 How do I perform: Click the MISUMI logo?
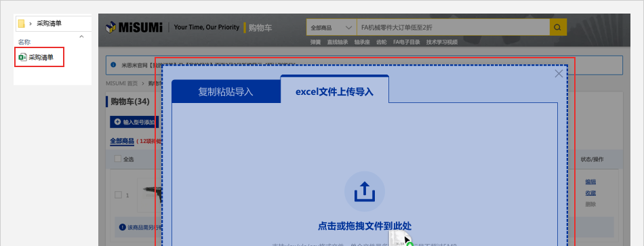click(x=134, y=28)
